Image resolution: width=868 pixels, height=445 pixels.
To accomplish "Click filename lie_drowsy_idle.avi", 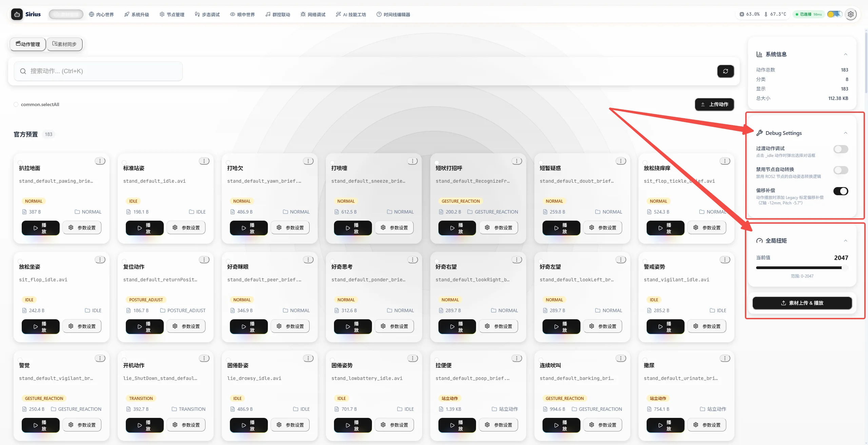I will pos(254,378).
